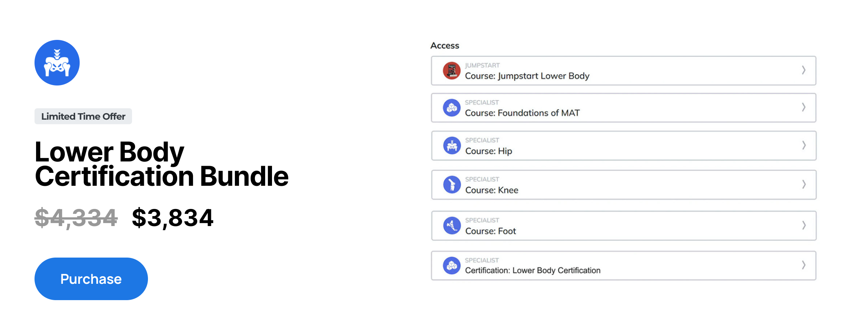Click the Foundations of MAT cubes icon
868x329 pixels.
(451, 108)
